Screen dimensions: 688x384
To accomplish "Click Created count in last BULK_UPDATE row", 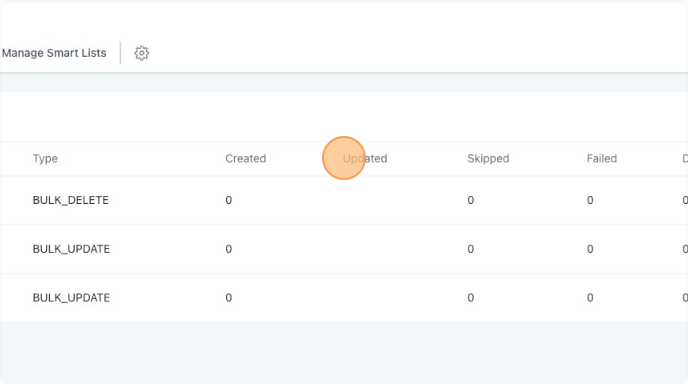I will 229,298.
